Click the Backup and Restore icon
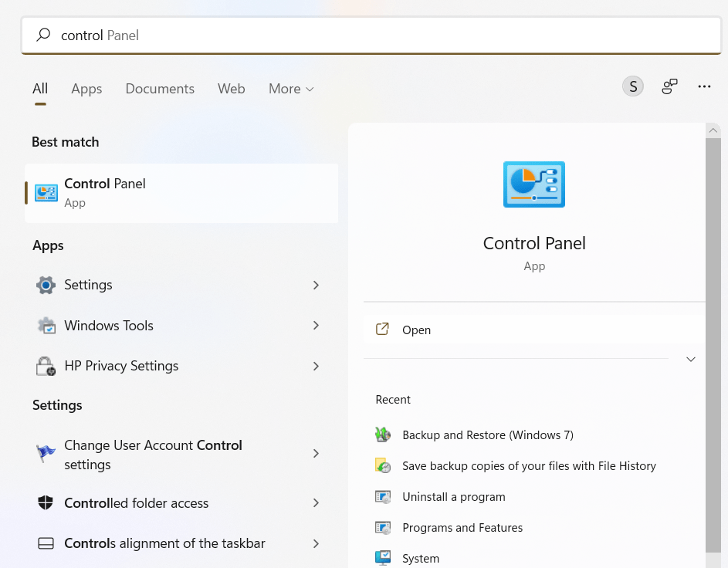This screenshot has width=728, height=568. 383,434
